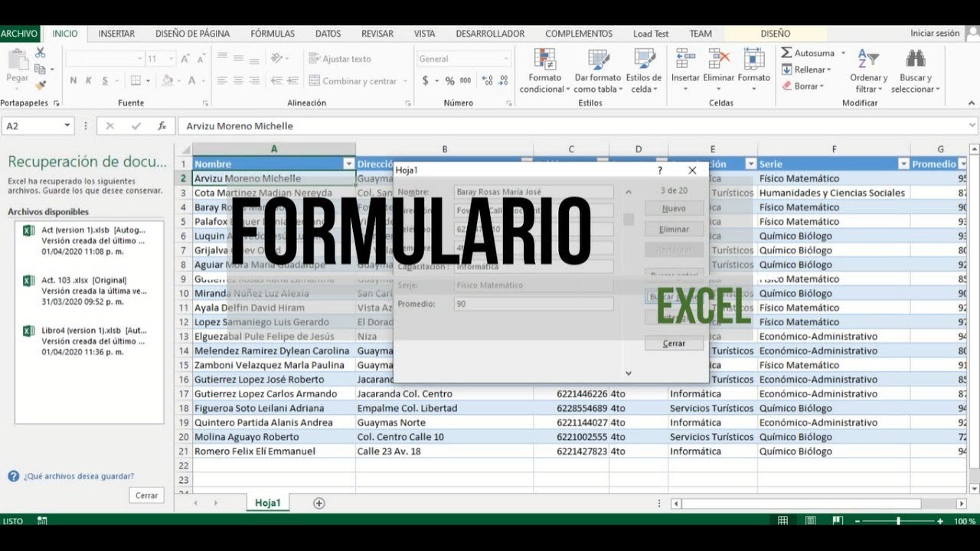Select the Hoja1 sheet tab

pos(268,503)
